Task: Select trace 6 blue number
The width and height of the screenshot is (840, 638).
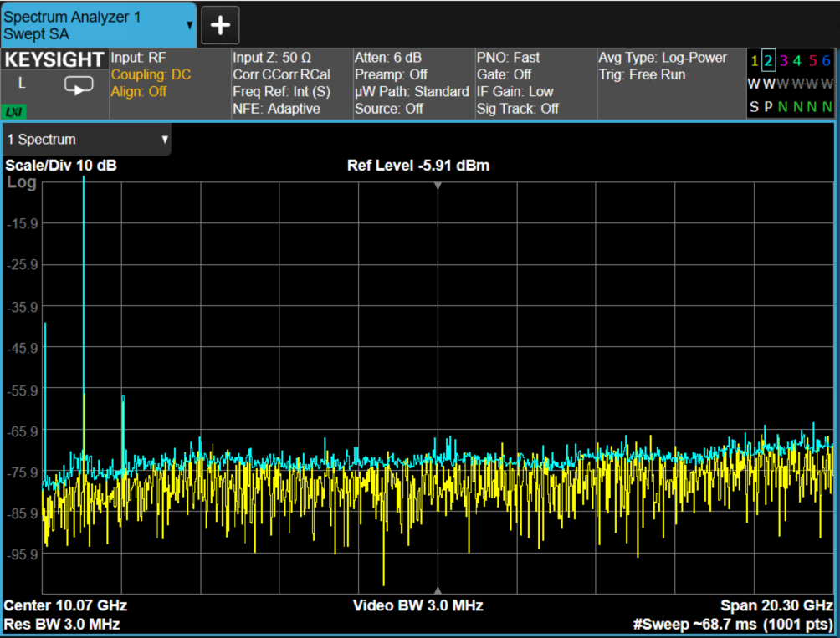Action: [x=826, y=60]
